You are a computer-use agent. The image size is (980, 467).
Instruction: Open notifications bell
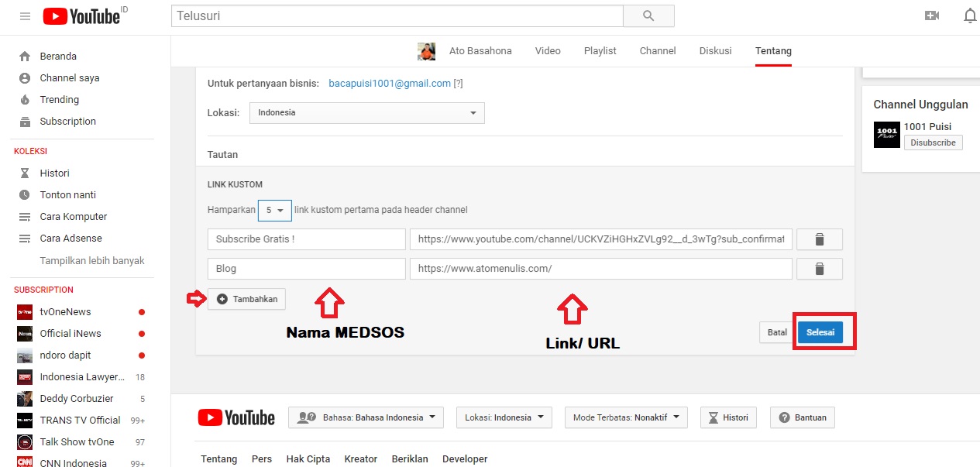pos(970,15)
